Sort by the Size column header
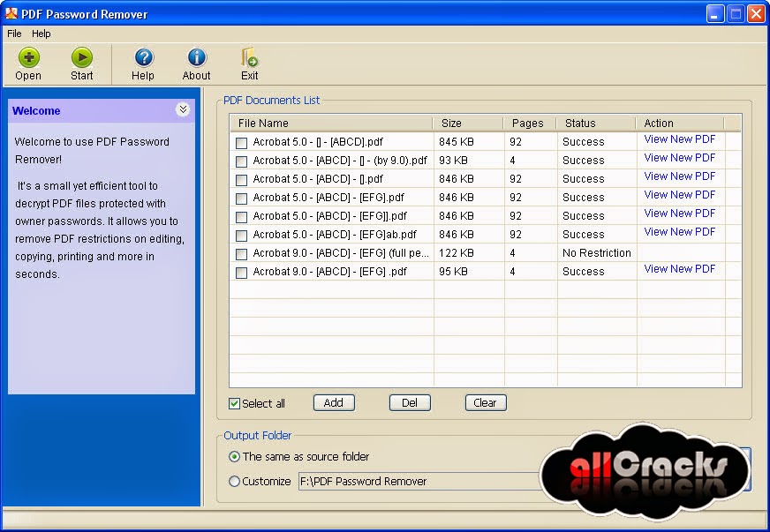 point(469,124)
